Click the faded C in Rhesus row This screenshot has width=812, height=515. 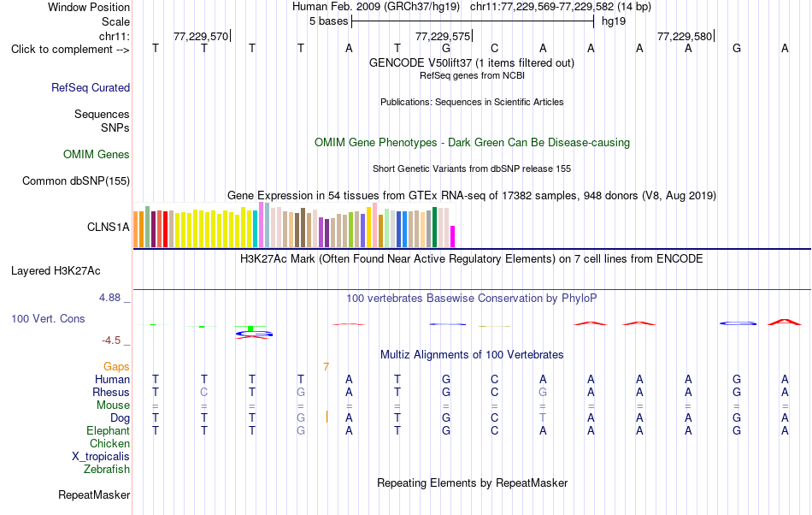[x=204, y=392]
